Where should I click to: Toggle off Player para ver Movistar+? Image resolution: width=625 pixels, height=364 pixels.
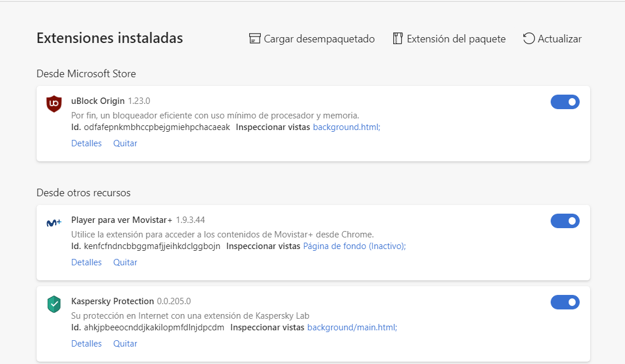565,221
